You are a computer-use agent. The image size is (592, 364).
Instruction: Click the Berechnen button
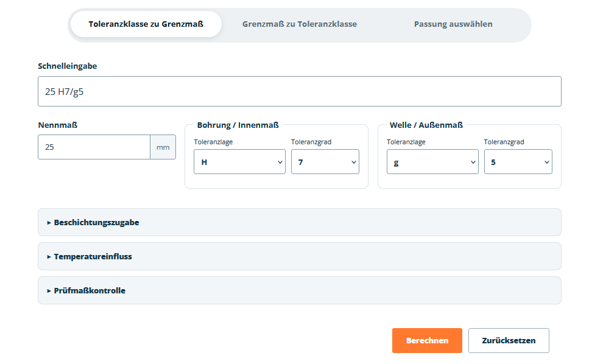427,341
